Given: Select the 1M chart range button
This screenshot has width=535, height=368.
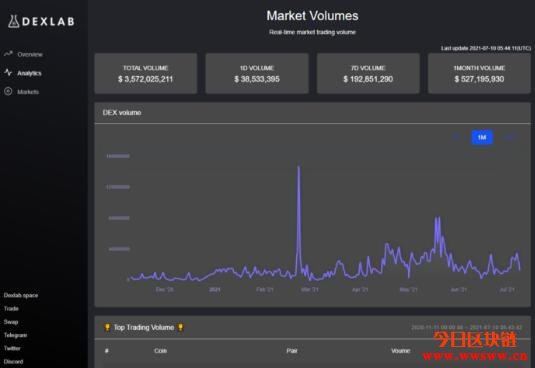Looking at the screenshot, I should click(482, 137).
